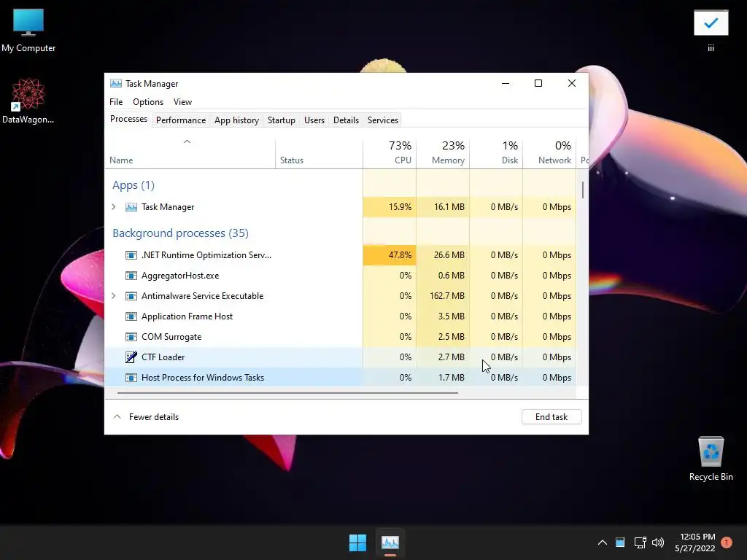Maximize the Task Manager window

538,83
